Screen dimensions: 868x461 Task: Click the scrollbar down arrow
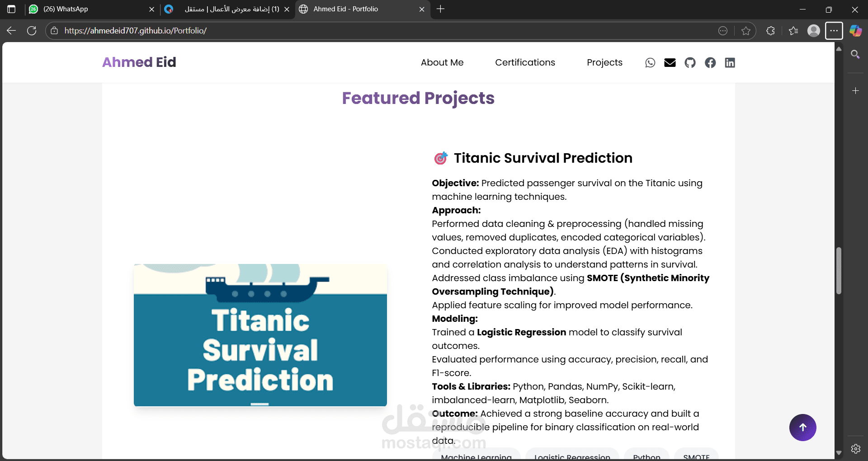(839, 452)
